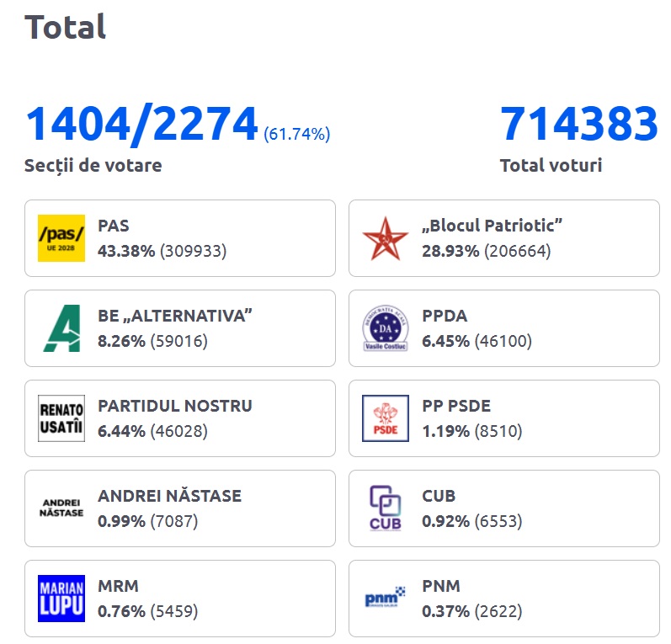Click the red star Blocul Patriotic logo
Image resolution: width=671 pixels, height=644 pixels.
[x=385, y=238]
